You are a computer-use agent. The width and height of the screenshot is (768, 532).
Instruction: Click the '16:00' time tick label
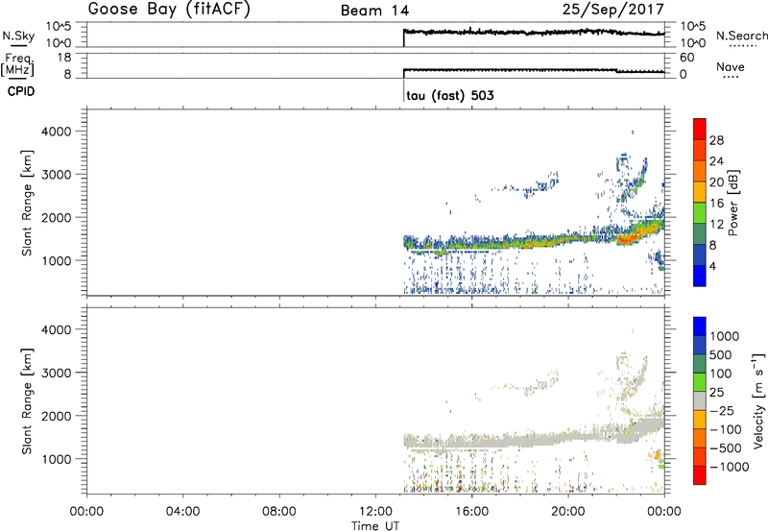(x=471, y=512)
